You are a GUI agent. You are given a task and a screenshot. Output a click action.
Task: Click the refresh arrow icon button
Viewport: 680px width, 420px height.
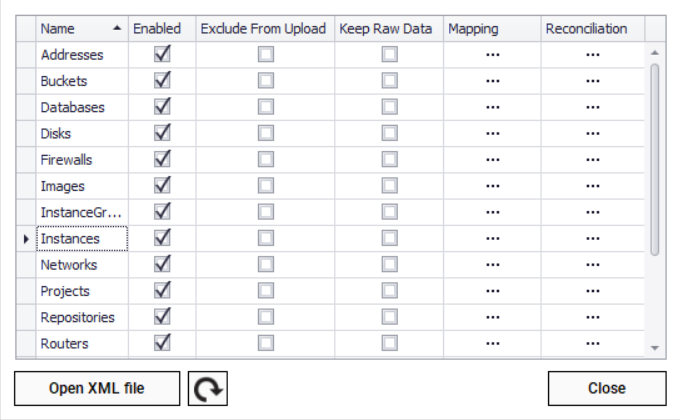208,389
